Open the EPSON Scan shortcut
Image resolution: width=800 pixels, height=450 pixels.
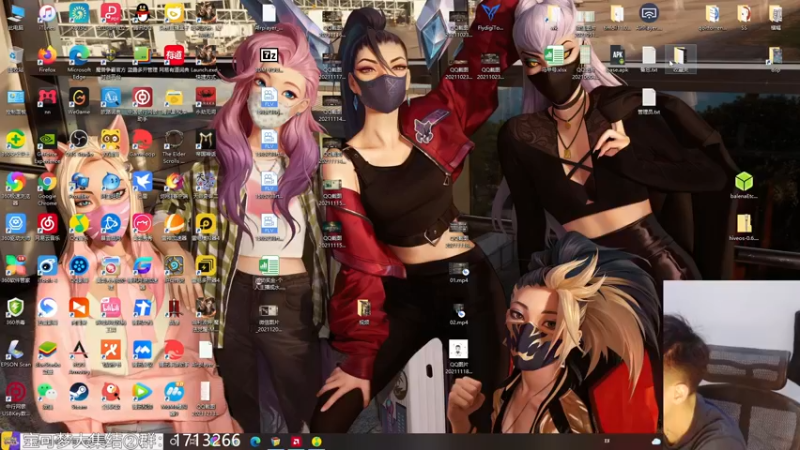pos(15,350)
